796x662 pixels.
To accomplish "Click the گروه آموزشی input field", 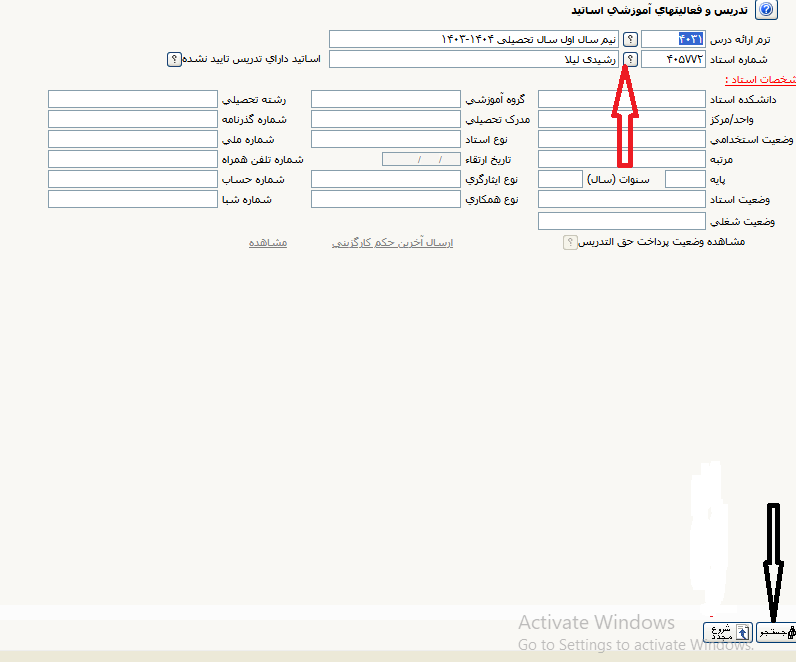I will tap(386, 99).
